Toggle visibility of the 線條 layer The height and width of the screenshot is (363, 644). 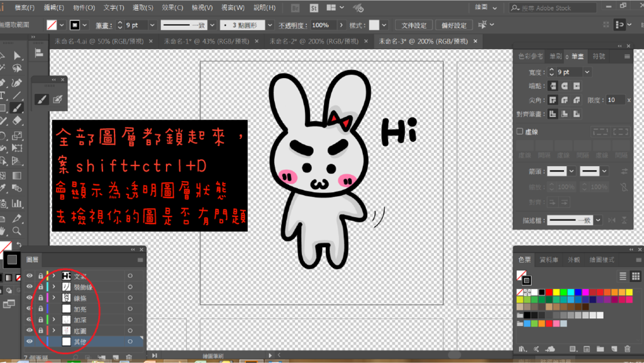click(30, 298)
